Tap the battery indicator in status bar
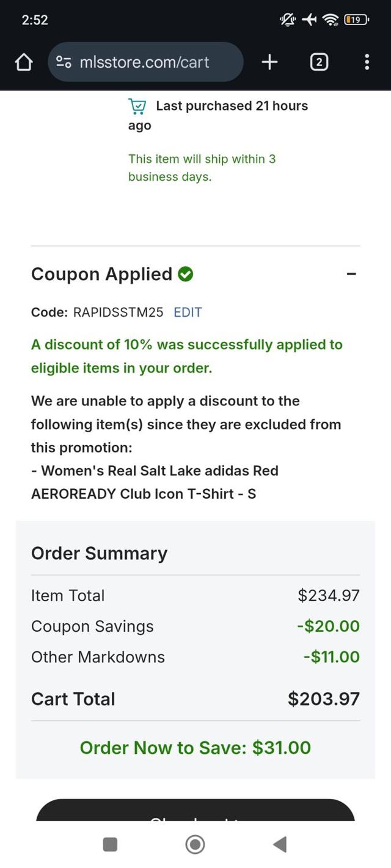 coord(356,20)
